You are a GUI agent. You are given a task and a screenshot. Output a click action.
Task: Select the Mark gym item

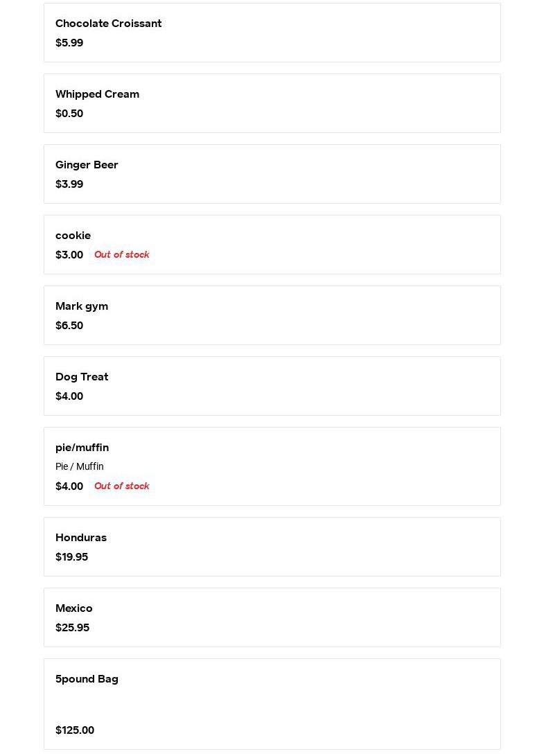272,315
